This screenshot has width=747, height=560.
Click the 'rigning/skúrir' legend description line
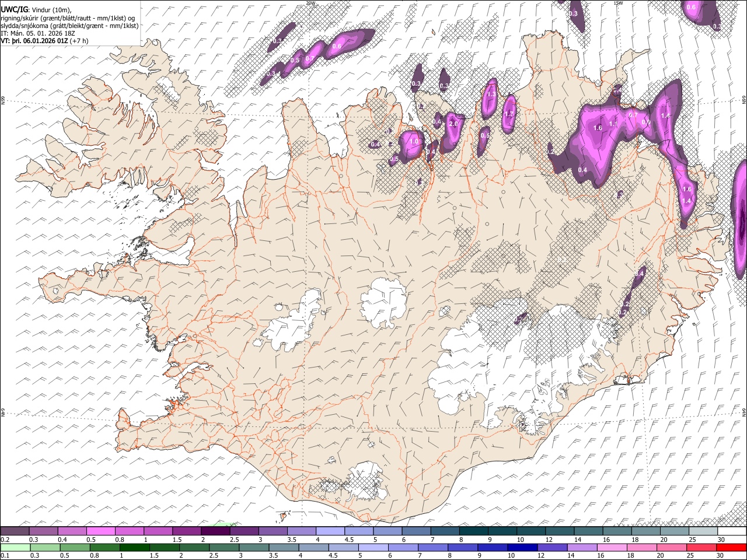tap(69, 18)
